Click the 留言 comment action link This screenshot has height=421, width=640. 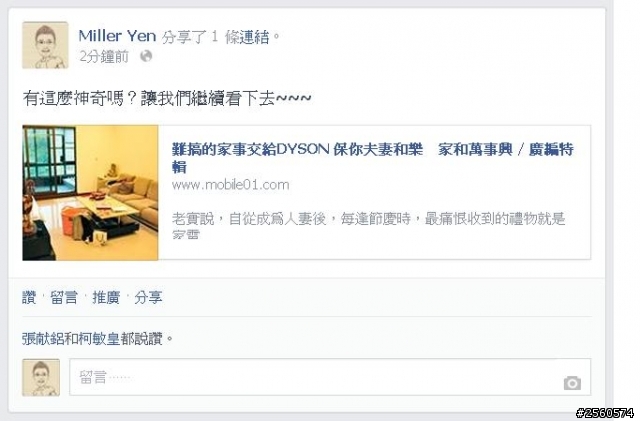pos(64,297)
